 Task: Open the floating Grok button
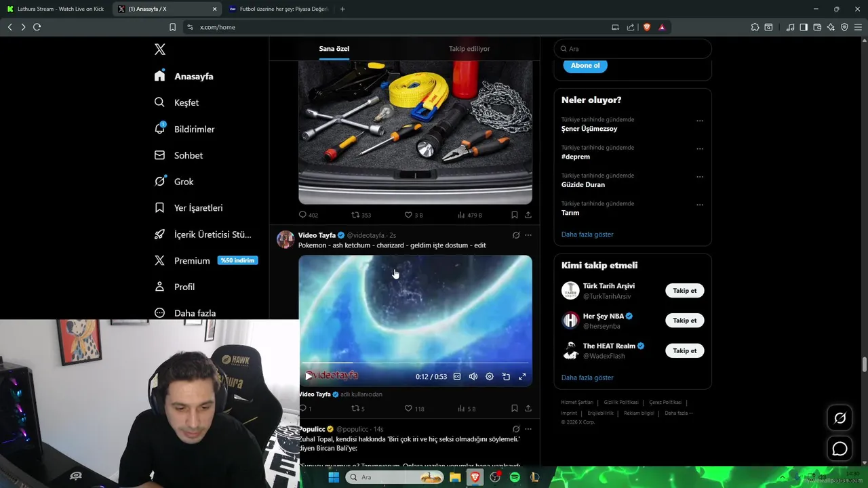840,418
